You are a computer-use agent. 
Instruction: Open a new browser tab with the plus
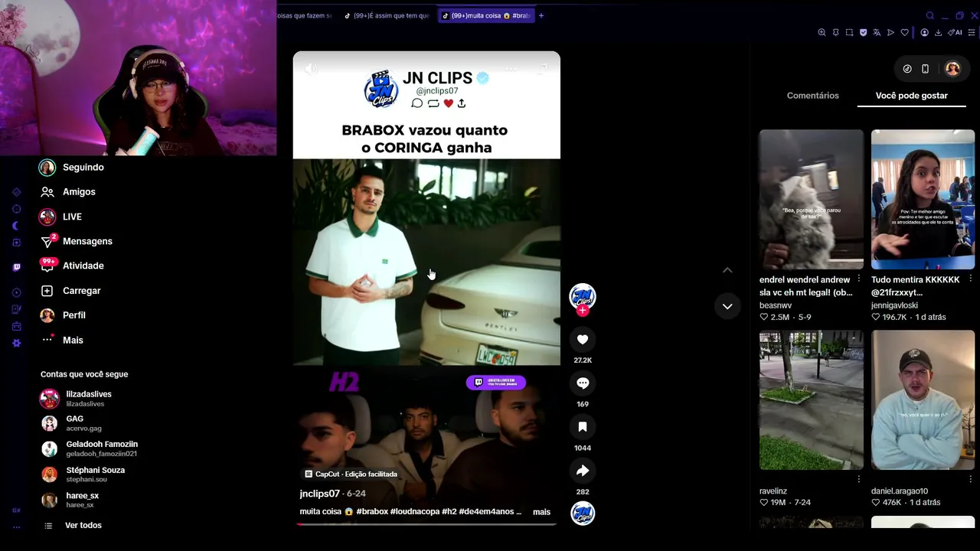tap(541, 15)
